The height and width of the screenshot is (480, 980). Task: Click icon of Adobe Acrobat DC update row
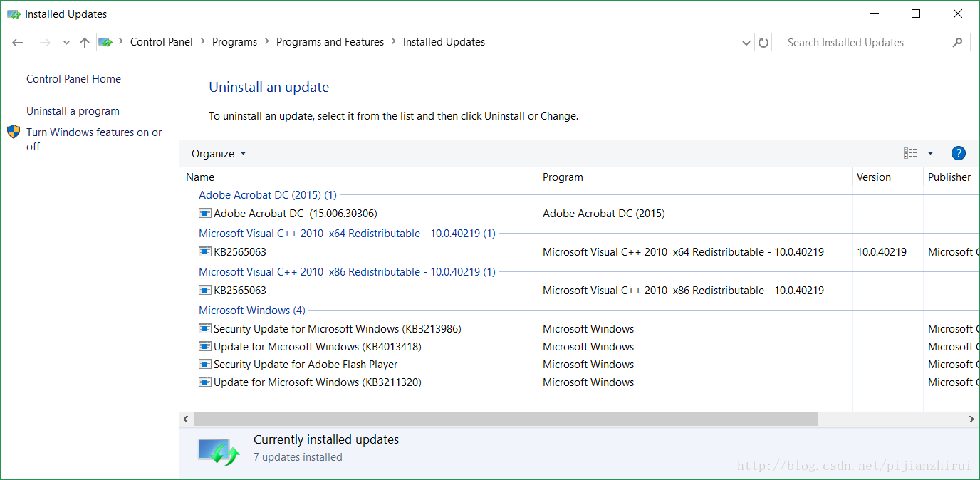point(205,213)
